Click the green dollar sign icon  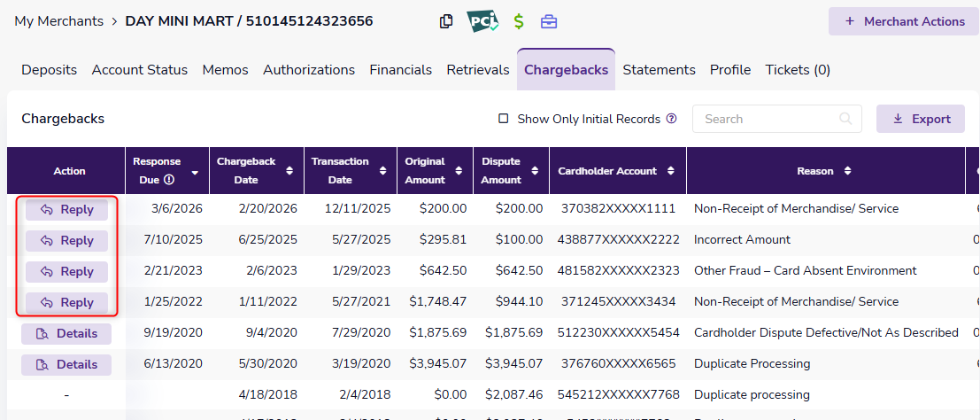[519, 21]
